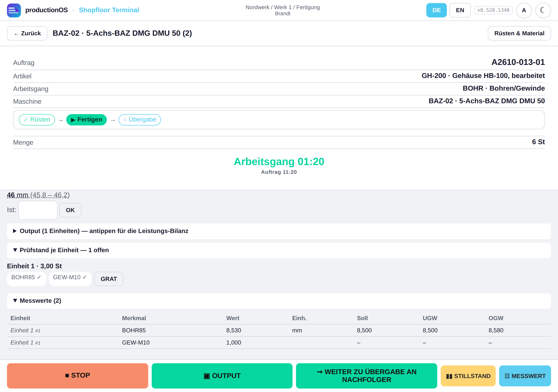Click the Einheit 1 · 3,00 St heading
Screen dimensions: 558x392
click(34, 266)
